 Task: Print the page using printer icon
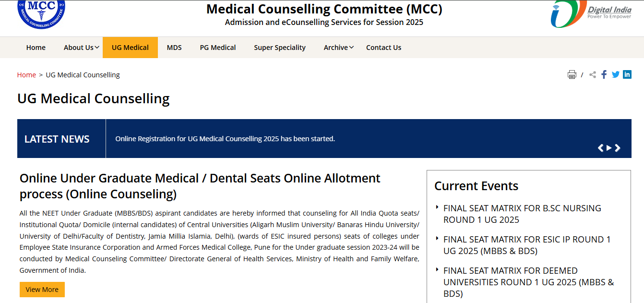point(572,74)
